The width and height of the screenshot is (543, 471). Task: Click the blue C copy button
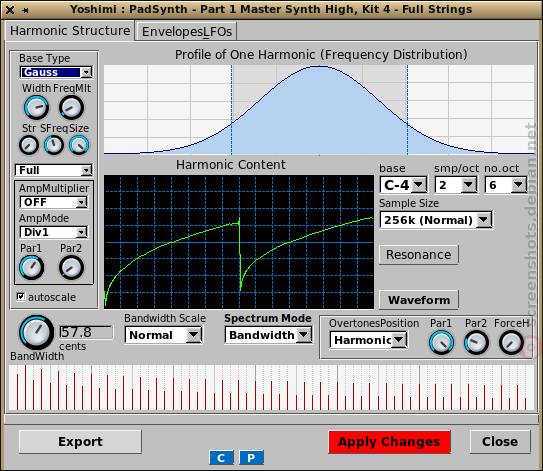click(x=221, y=457)
